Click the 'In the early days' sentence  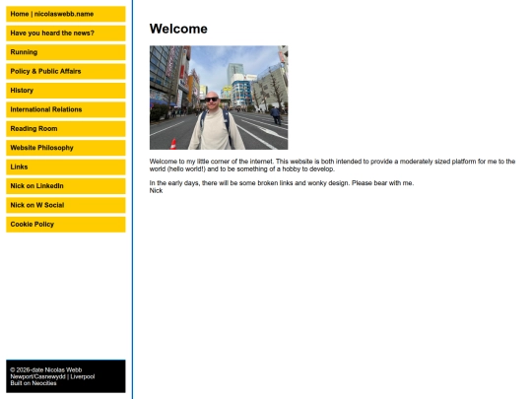(x=282, y=183)
